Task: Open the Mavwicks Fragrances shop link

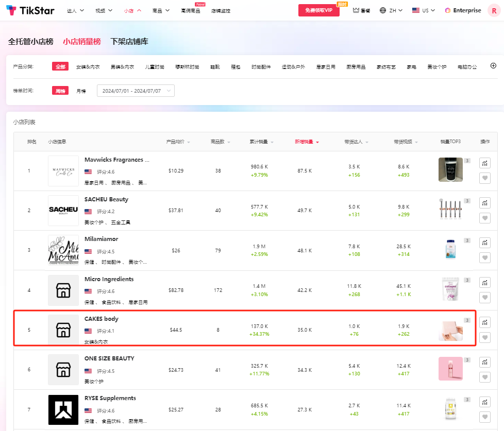Action: (116, 160)
